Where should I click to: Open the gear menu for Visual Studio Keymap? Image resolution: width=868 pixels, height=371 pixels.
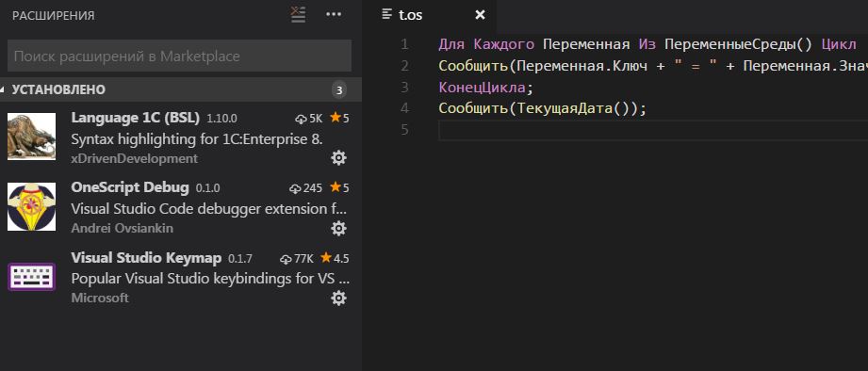[x=338, y=298]
